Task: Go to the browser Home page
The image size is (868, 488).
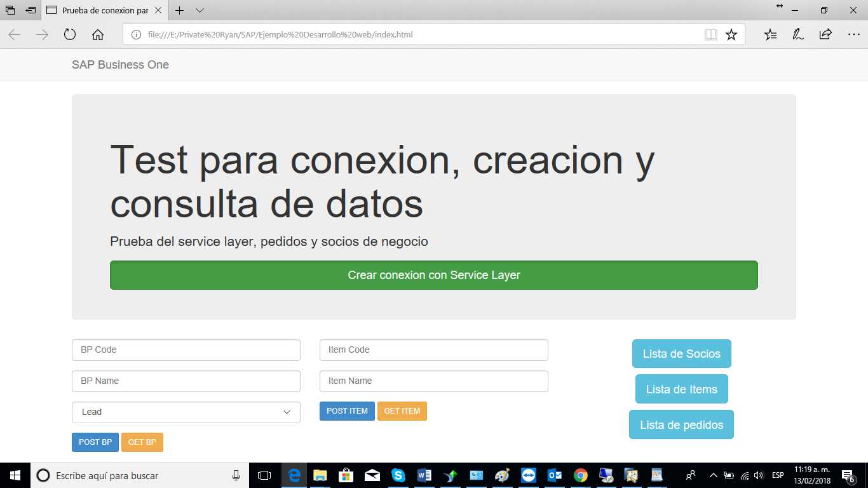Action: coord(98,34)
